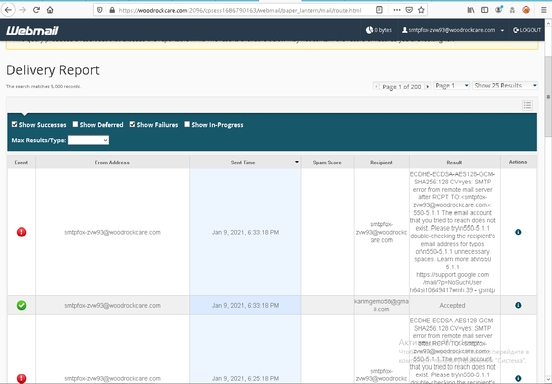Open Show 25 Results dropdown
The height and width of the screenshot is (384, 552).
click(x=505, y=85)
